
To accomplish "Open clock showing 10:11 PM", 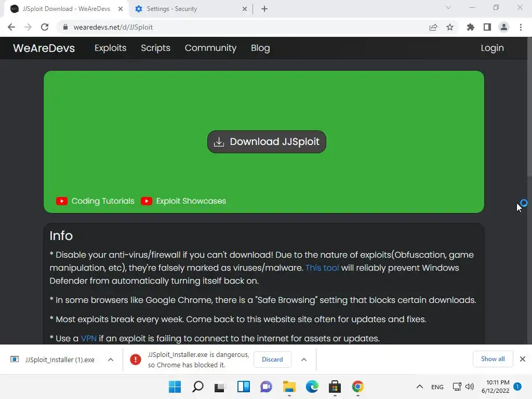I will [495, 387].
